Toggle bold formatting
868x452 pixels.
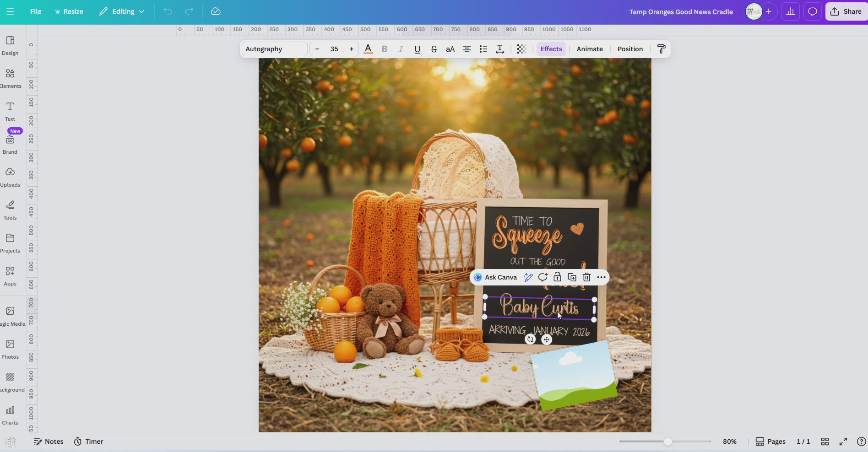coord(384,49)
